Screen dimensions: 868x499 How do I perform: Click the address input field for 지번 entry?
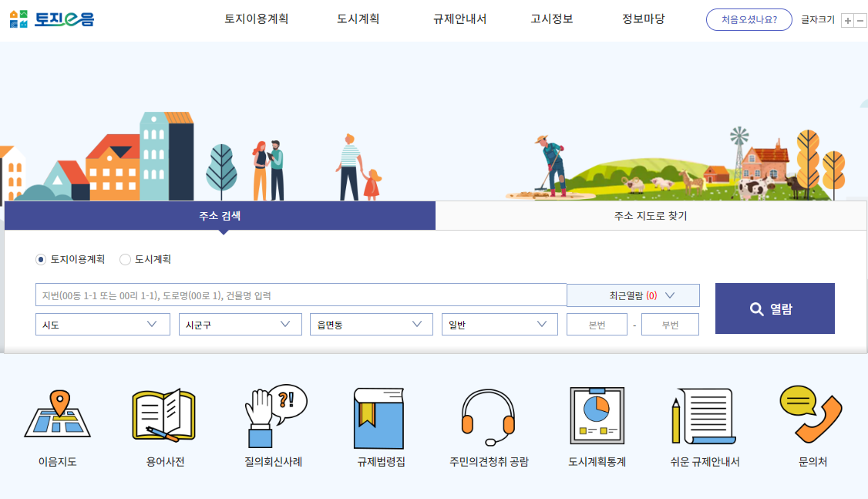(x=301, y=295)
